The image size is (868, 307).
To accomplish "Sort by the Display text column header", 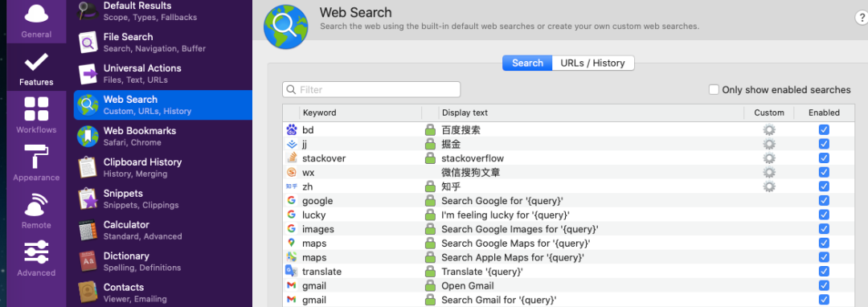I will point(592,113).
